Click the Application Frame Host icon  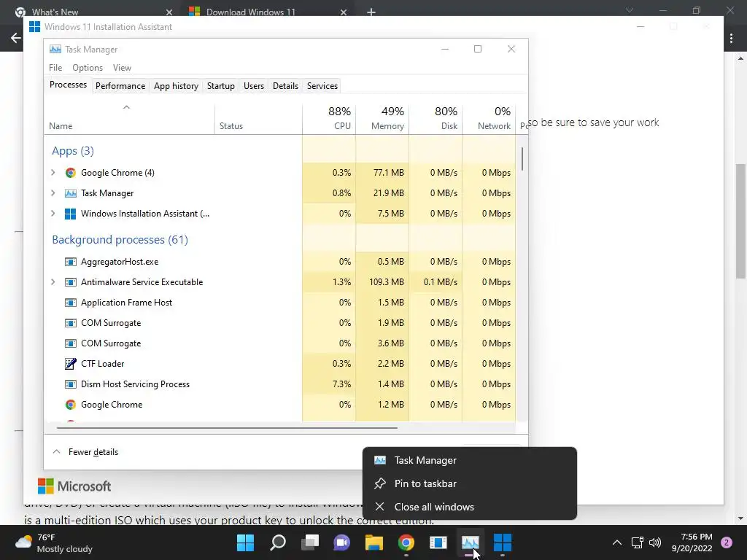tap(71, 303)
